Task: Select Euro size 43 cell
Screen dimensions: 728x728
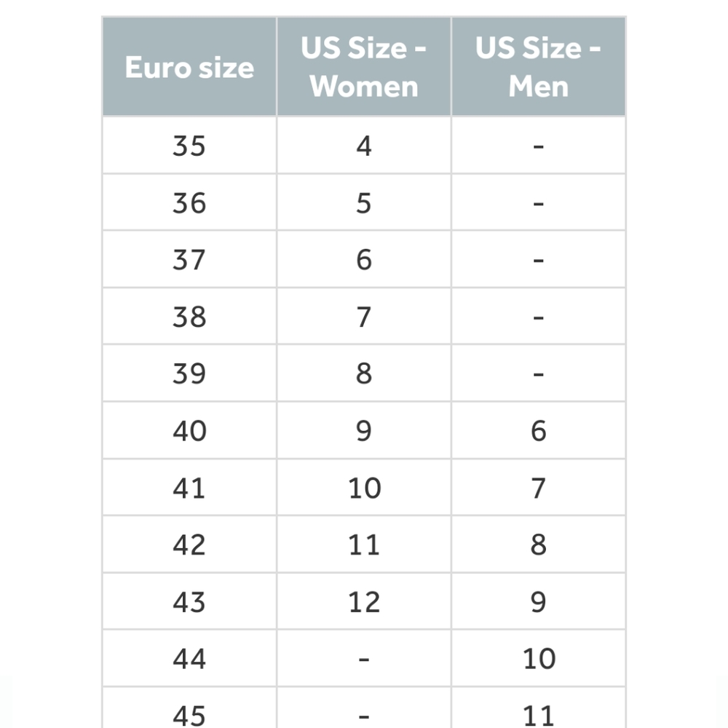Action: tap(189, 601)
